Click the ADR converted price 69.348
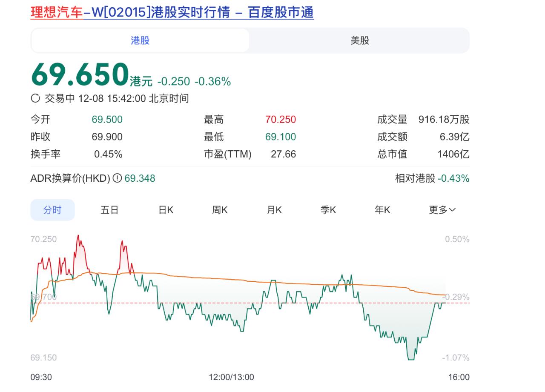The image size is (545, 392). (140, 178)
